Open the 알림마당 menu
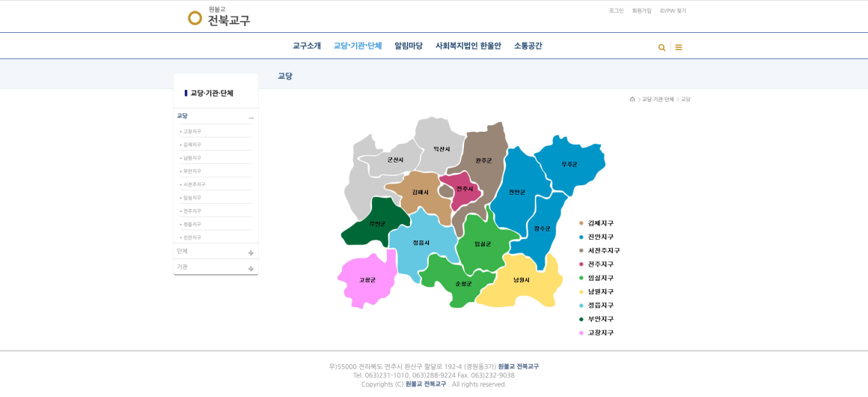 409,46
